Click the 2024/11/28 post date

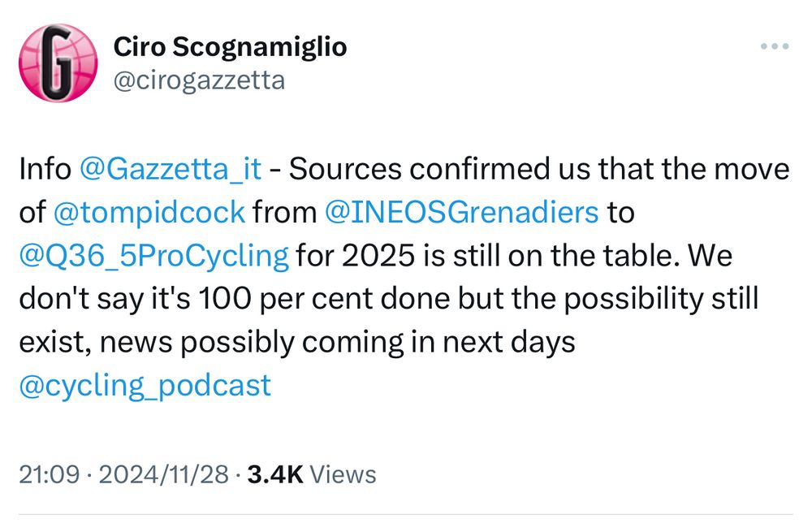point(162,474)
